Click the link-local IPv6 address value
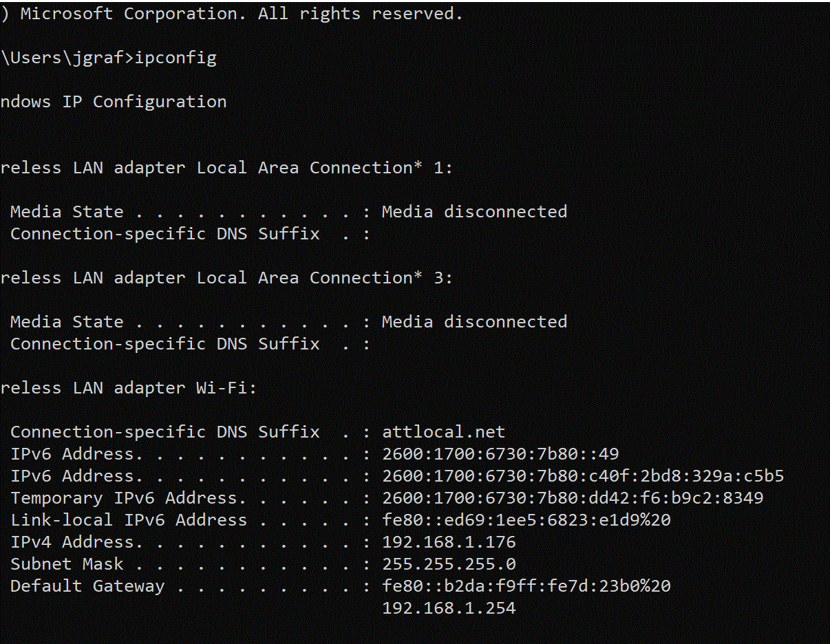This screenshot has width=830, height=644. pos(526,520)
